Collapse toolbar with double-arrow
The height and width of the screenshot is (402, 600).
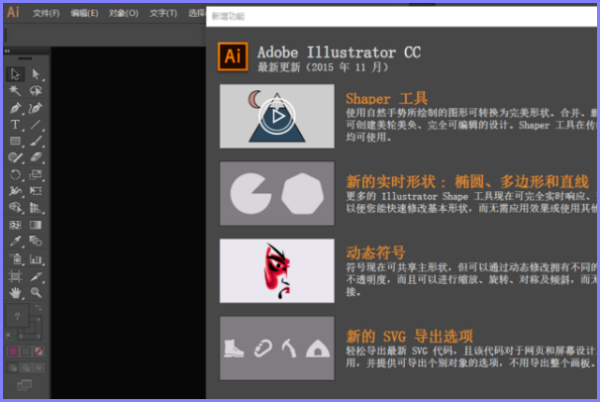[x=7, y=51]
